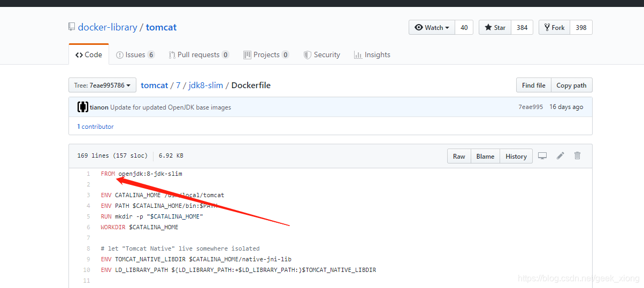The image size is (644, 288).
Task: Click the desktop open icon
Action: (542, 155)
